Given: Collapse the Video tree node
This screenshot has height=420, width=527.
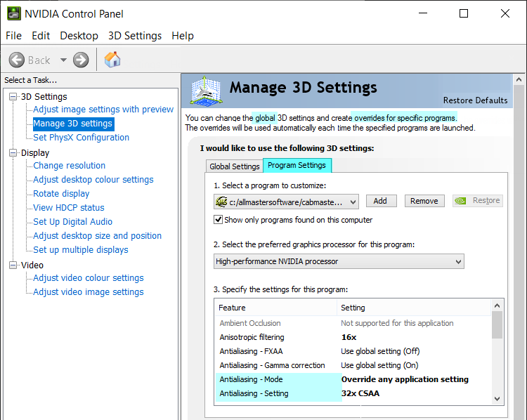Looking at the screenshot, I should click(13, 265).
